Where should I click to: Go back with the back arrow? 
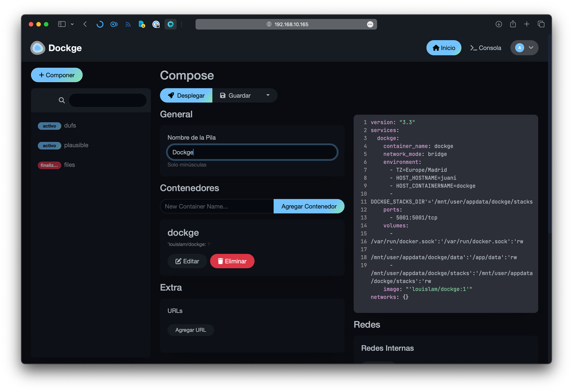point(85,24)
